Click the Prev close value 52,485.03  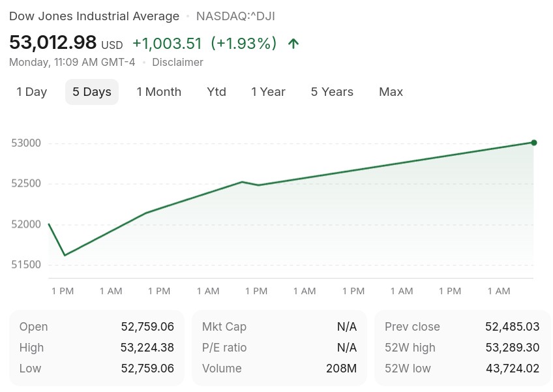click(x=512, y=327)
